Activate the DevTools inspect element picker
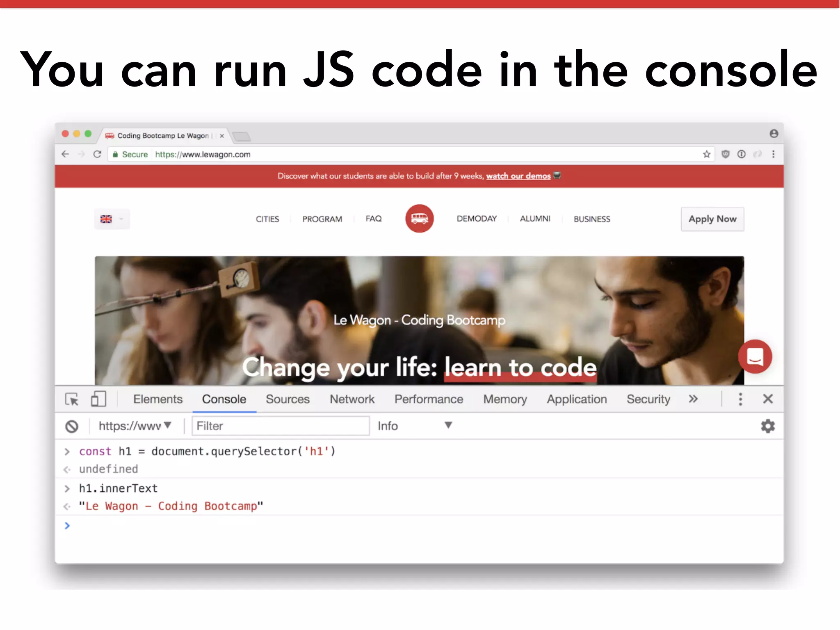Image resolution: width=840 pixels, height=630 pixels. 72,399
